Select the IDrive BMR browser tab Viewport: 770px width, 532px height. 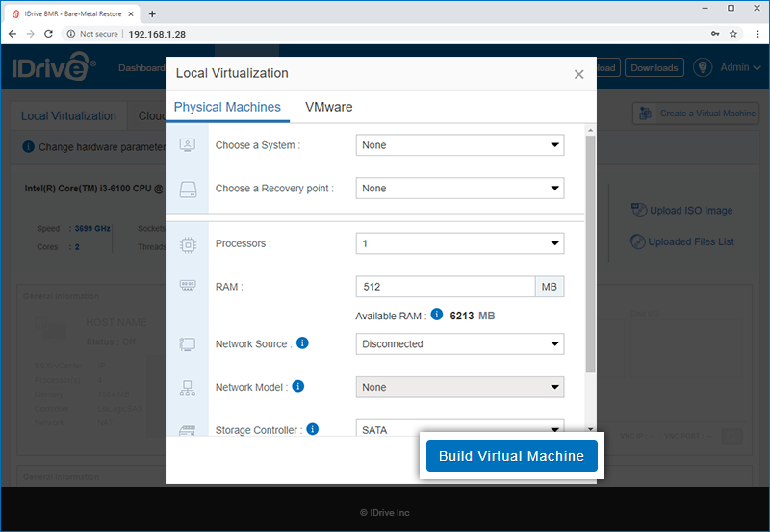coord(73,13)
